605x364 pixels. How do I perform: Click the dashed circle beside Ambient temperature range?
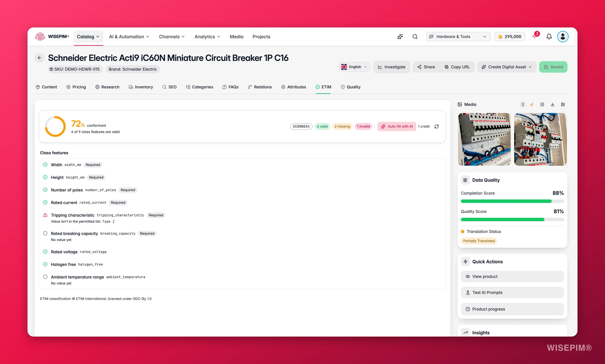pyautogui.click(x=45, y=277)
